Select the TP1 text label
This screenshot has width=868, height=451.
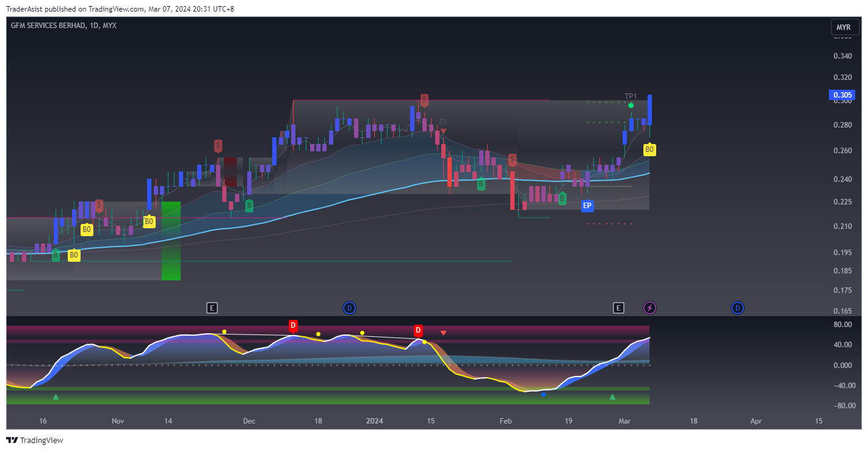(x=631, y=96)
